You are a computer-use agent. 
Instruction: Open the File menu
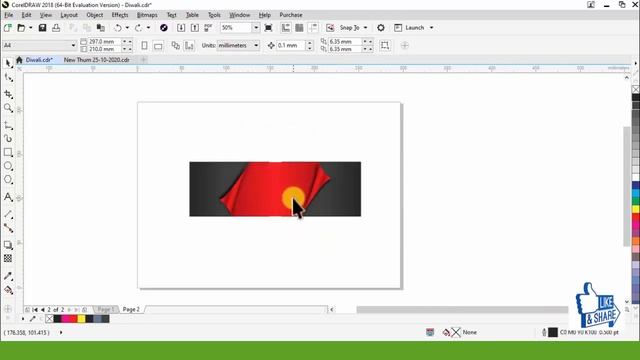coord(9,15)
